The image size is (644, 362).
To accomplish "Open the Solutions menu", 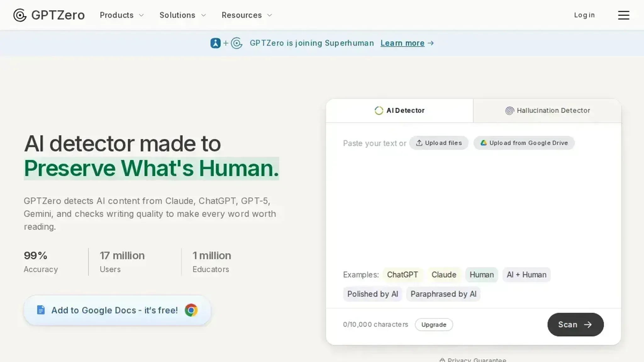I will tap(183, 15).
